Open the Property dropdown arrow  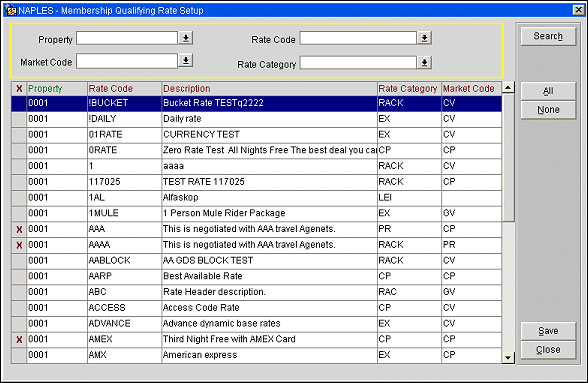[186, 38]
